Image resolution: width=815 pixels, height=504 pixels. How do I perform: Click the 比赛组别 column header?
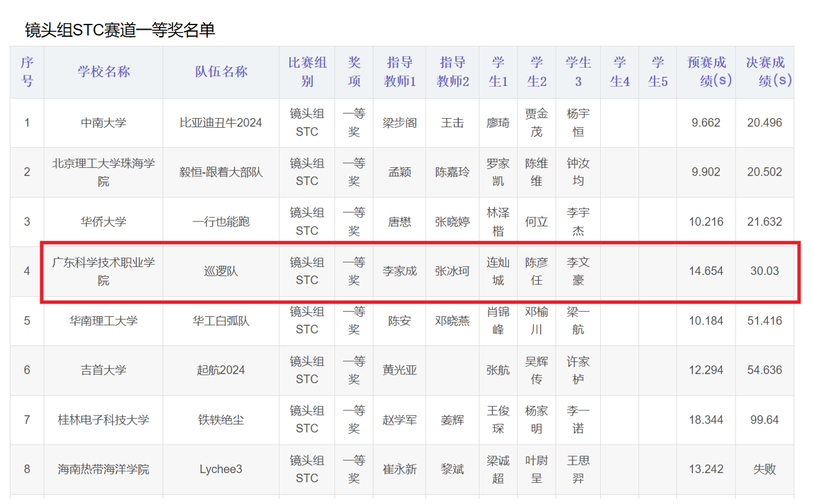(x=307, y=72)
